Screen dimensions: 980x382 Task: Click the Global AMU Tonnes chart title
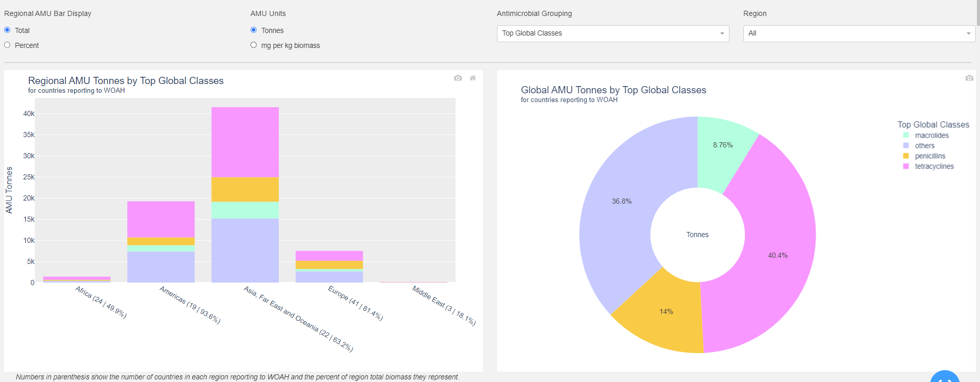click(613, 90)
